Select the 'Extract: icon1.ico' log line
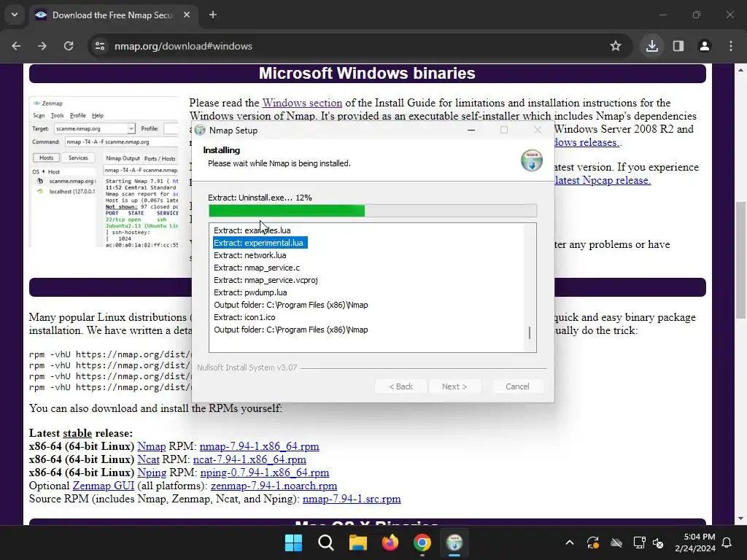Image resolution: width=747 pixels, height=560 pixels. click(245, 317)
